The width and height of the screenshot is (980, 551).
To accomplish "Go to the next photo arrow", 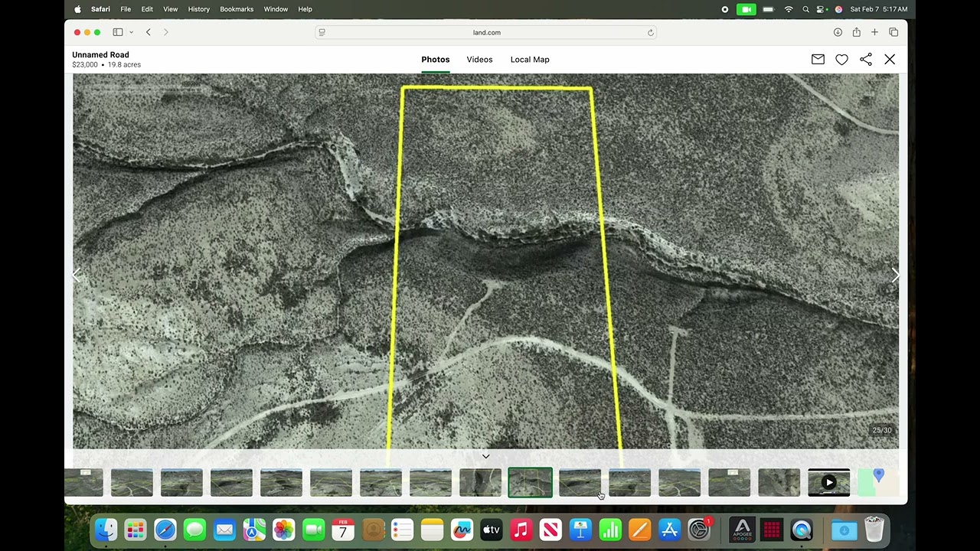I will tap(895, 275).
